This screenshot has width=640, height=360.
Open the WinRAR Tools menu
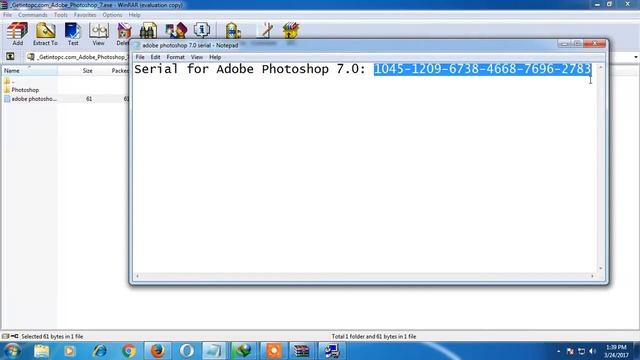[61, 15]
